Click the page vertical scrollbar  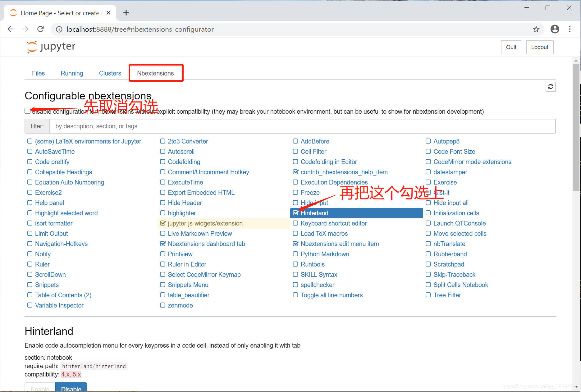pos(576,127)
